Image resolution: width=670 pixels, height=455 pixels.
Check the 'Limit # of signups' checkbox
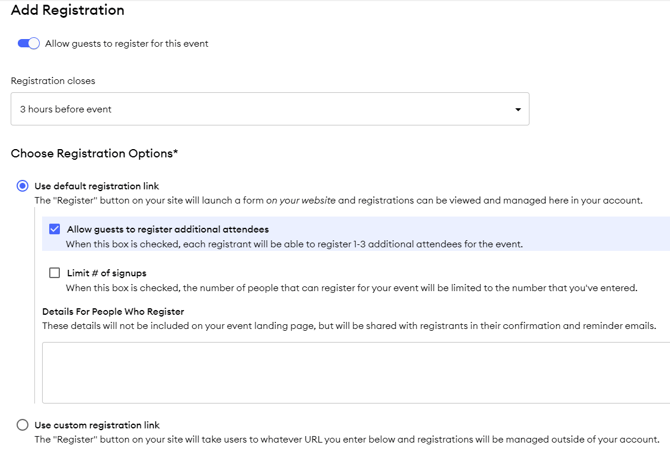point(55,273)
